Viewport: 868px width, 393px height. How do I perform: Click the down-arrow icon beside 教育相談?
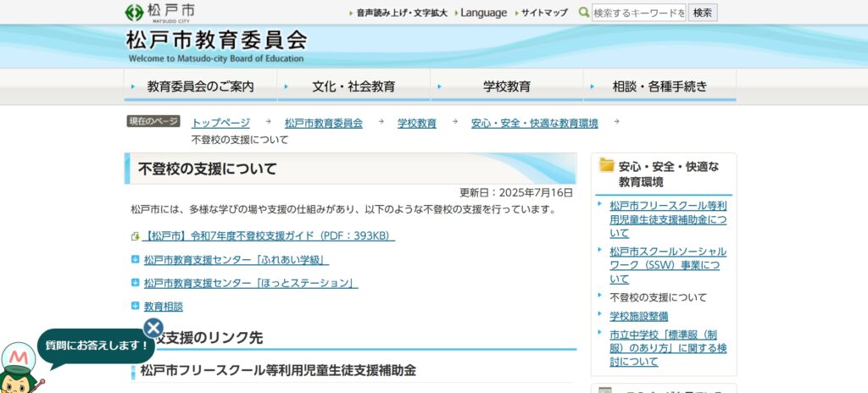coord(136,306)
